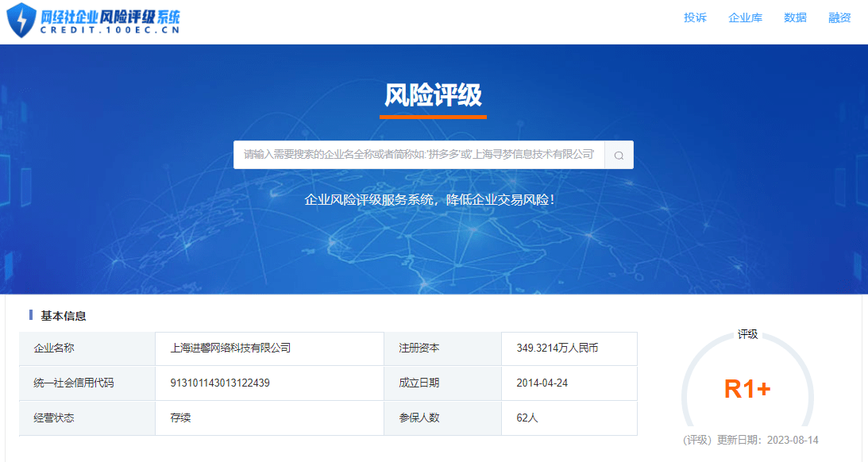868x462 pixels.
Task: Click registered capital value 349.3214万人民币
Action: coord(557,348)
